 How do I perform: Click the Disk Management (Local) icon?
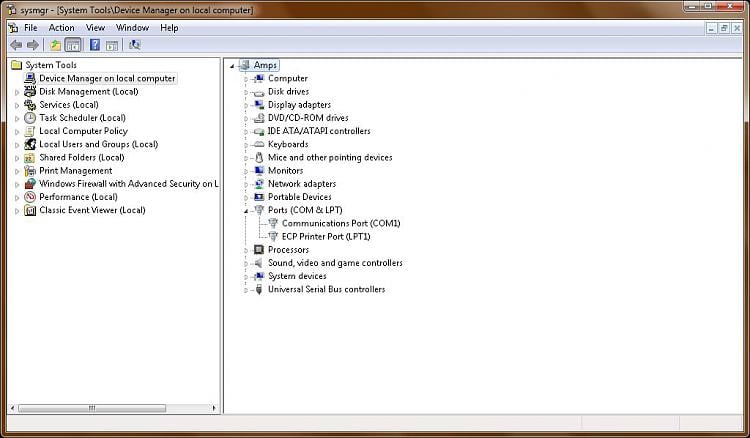click(30, 91)
